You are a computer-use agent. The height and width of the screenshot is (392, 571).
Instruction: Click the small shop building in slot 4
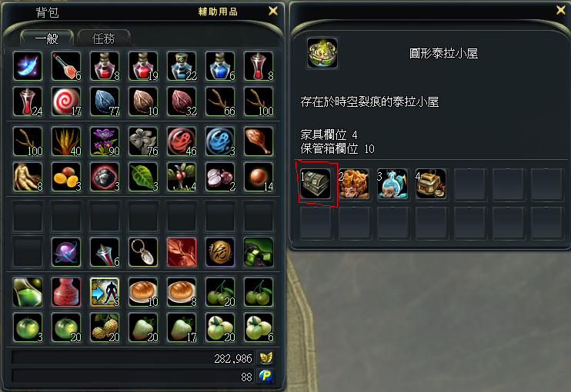click(431, 184)
